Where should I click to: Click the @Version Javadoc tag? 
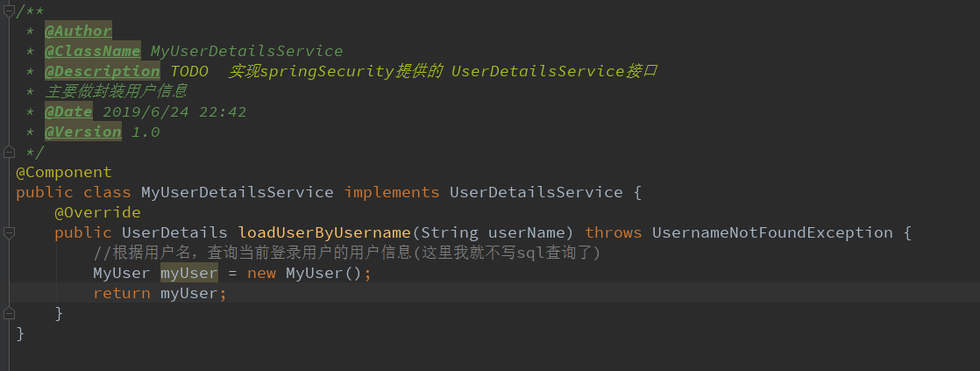point(82,132)
